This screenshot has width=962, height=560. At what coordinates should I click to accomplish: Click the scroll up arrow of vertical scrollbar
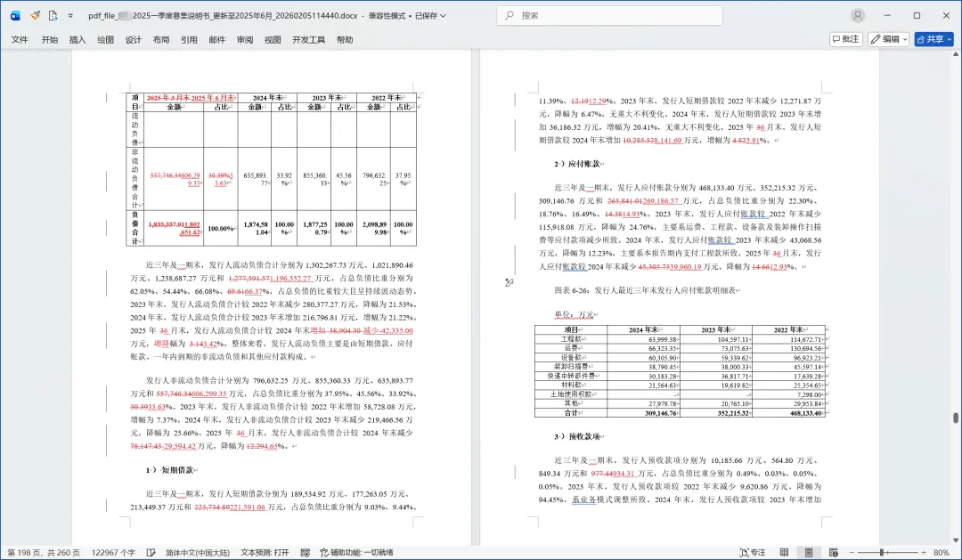[x=955, y=54]
